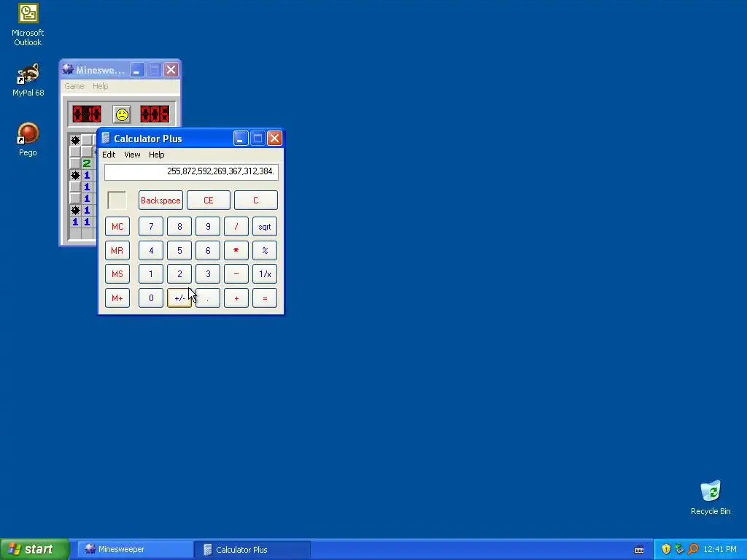The width and height of the screenshot is (747, 560).
Task: Click the digit 3 button
Action: pyautogui.click(x=208, y=274)
